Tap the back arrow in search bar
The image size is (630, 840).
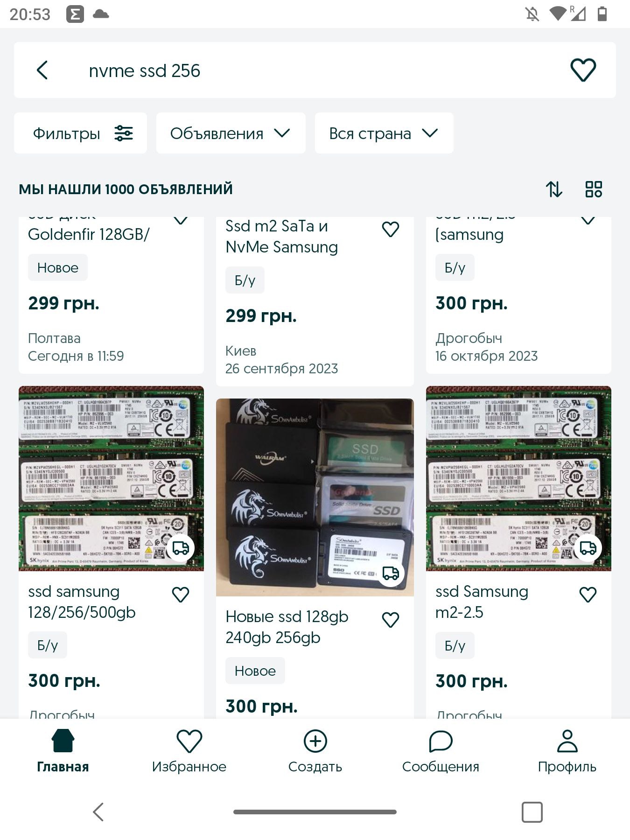42,70
